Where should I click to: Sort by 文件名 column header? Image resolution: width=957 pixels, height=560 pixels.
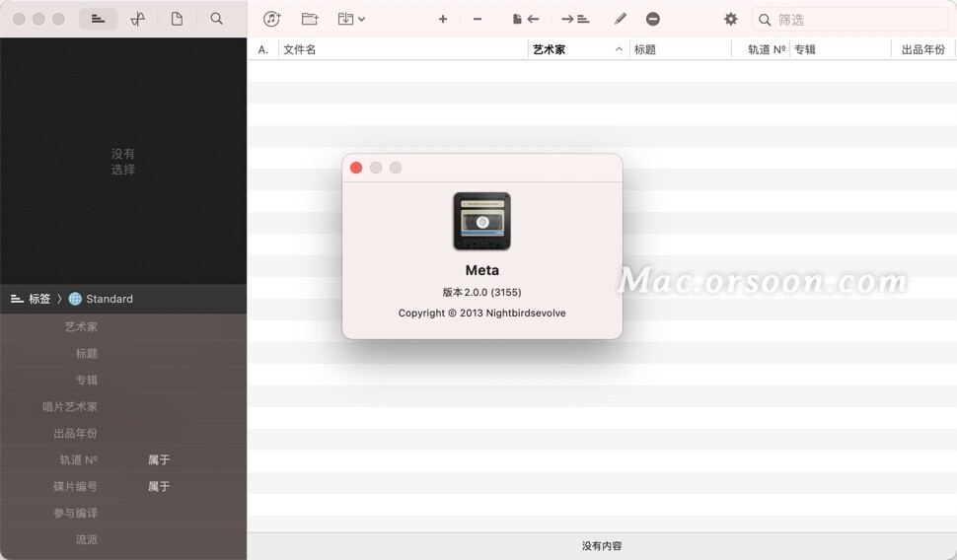[403, 49]
